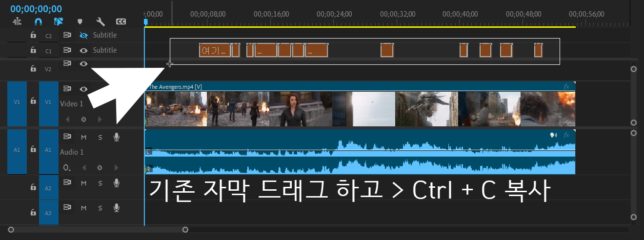Toggle sync lock on Audio 1 track
Viewport: 644px width, 240px height.
67,137
